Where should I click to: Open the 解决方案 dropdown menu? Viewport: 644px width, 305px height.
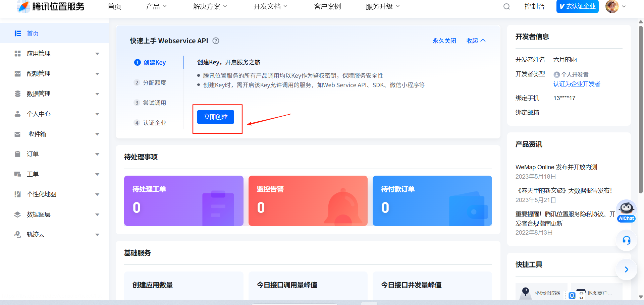tap(210, 6)
